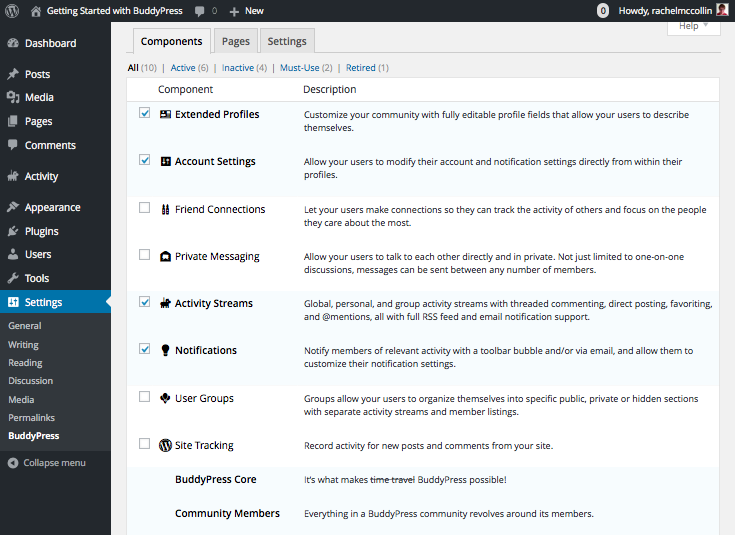Select the Components tab
The width and height of the screenshot is (735, 535).
(x=172, y=41)
